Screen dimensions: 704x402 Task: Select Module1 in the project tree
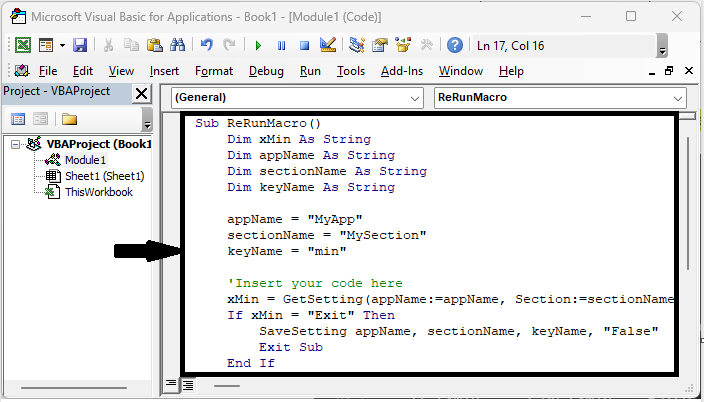click(x=85, y=160)
